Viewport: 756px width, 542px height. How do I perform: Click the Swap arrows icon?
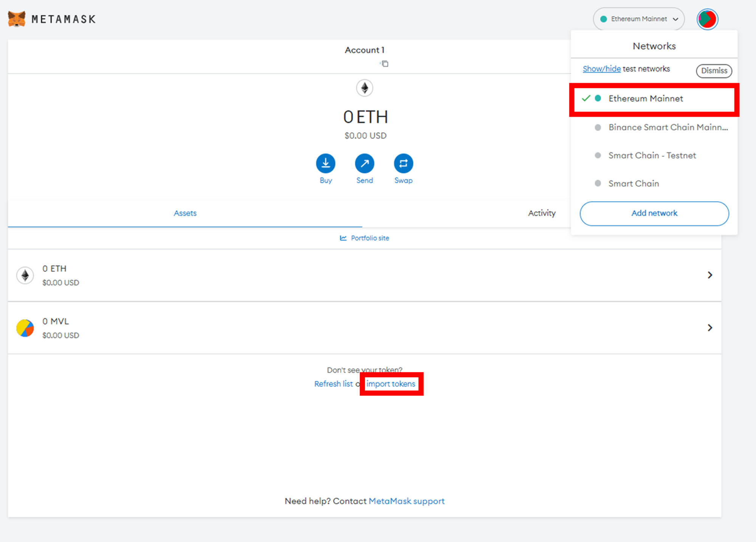click(x=403, y=164)
